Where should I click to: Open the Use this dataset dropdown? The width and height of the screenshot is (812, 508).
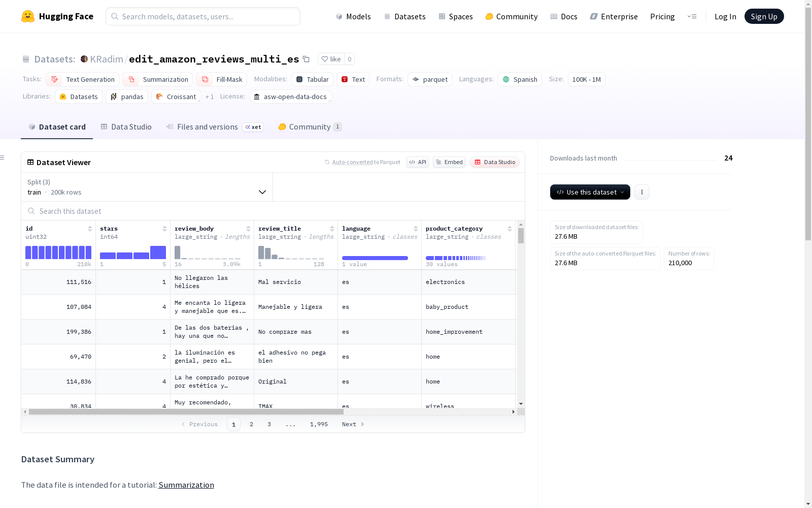coord(590,192)
